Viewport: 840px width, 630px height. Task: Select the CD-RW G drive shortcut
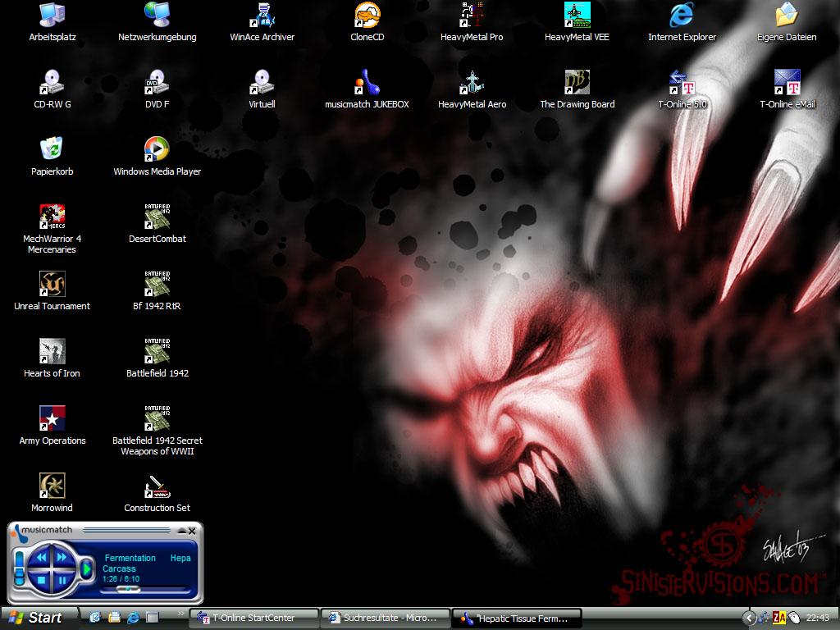[x=52, y=89]
